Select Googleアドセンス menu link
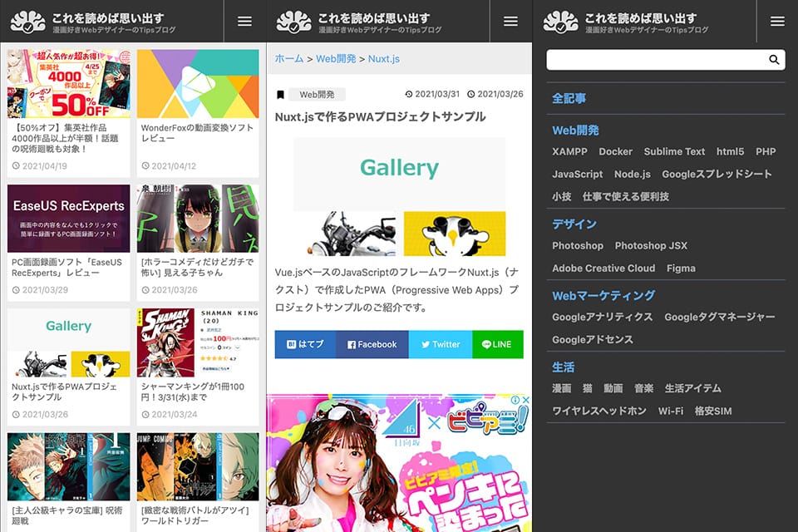This screenshot has height=532, width=798. pyautogui.click(x=593, y=339)
